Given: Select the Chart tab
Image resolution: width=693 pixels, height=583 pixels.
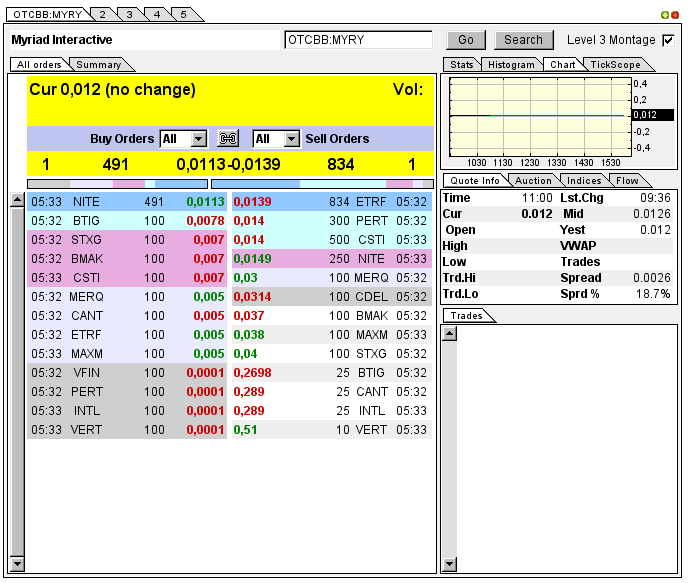Looking at the screenshot, I should pos(563,65).
